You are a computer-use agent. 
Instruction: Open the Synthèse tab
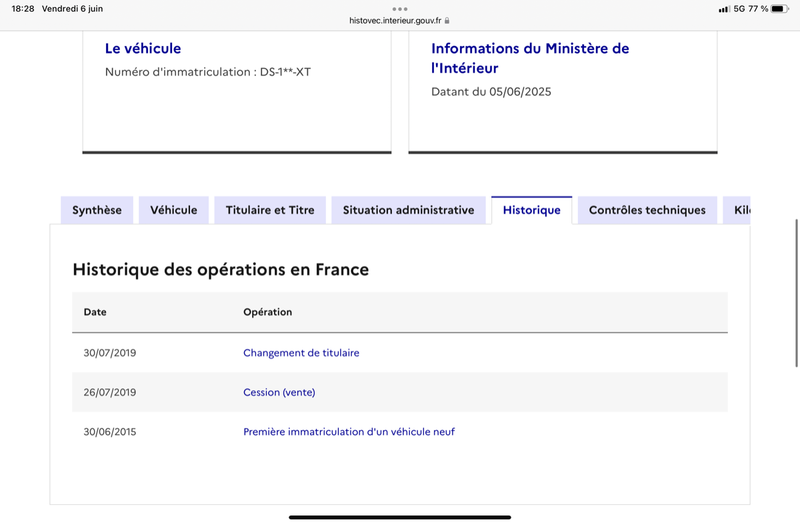pyautogui.click(x=97, y=210)
